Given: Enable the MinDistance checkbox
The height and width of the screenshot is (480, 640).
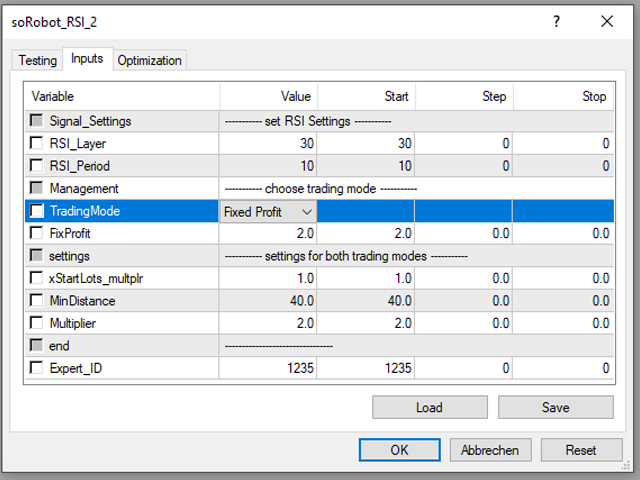Looking at the screenshot, I should point(36,300).
